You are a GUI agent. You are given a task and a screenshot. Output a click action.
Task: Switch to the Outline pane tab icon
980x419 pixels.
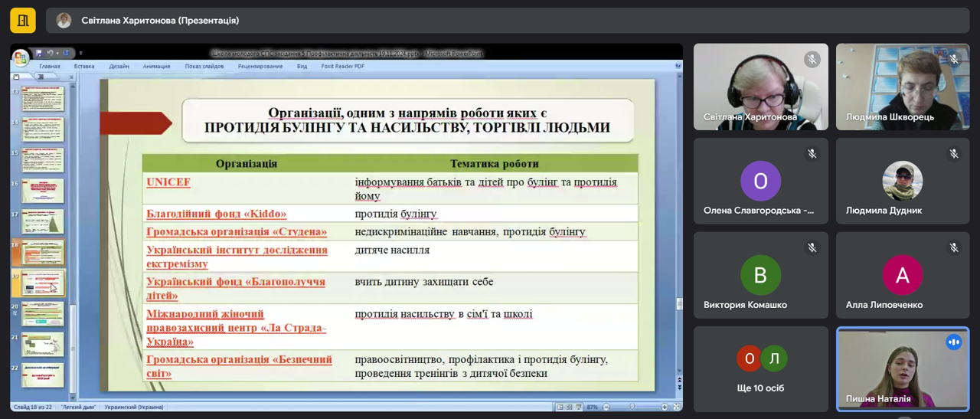(x=41, y=77)
